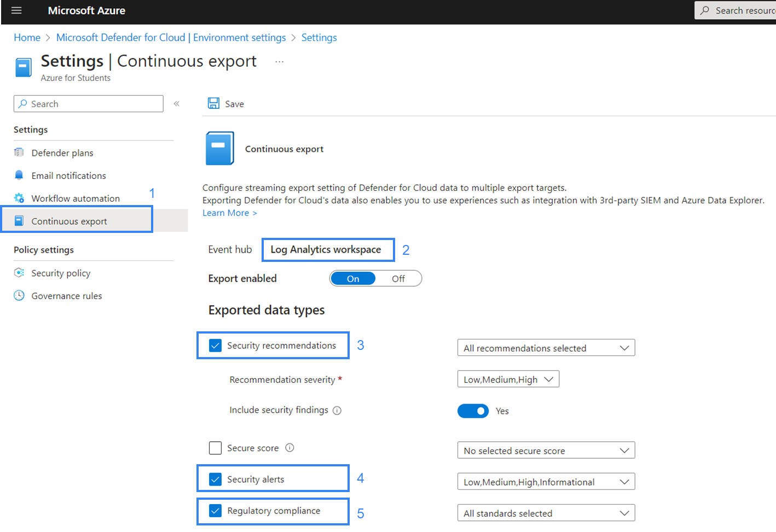776x532 pixels.
Task: Open the hamburger portal menu
Action: tap(16, 10)
